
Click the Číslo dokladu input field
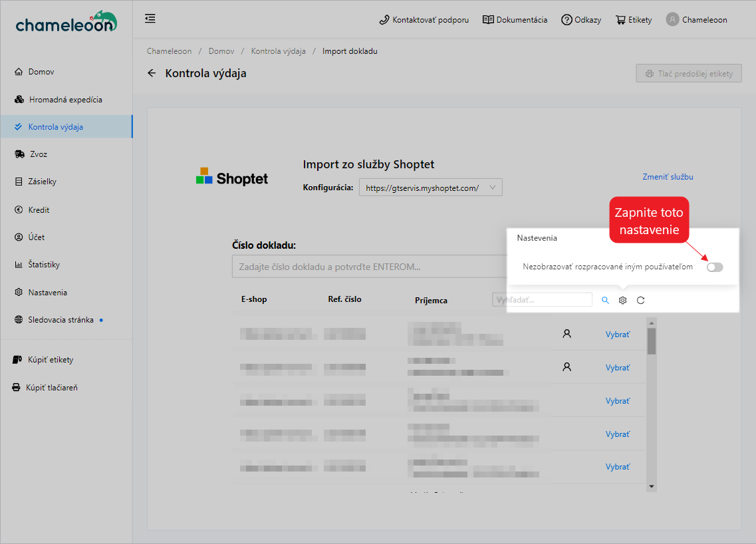[x=369, y=267]
